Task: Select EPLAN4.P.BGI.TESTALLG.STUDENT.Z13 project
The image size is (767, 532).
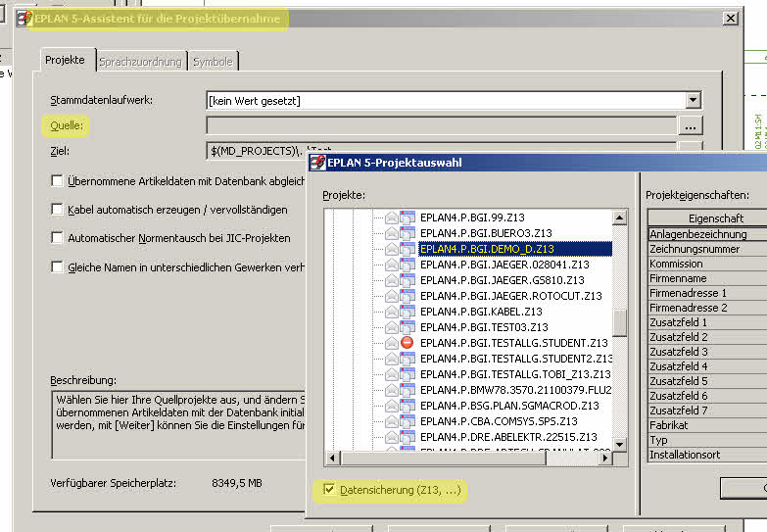Action: (x=513, y=343)
